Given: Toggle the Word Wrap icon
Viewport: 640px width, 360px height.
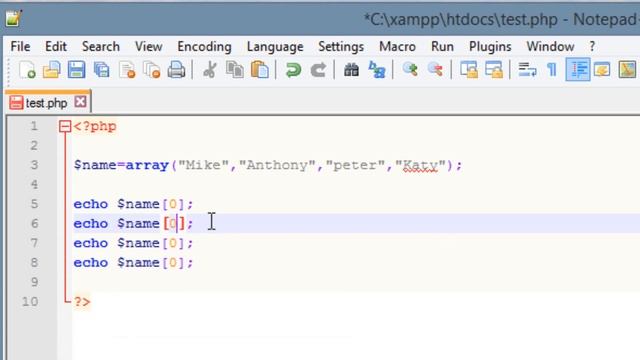Looking at the screenshot, I should (x=527, y=70).
